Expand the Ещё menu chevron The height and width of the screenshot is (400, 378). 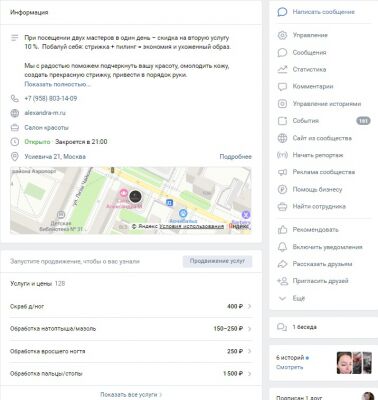(282, 298)
